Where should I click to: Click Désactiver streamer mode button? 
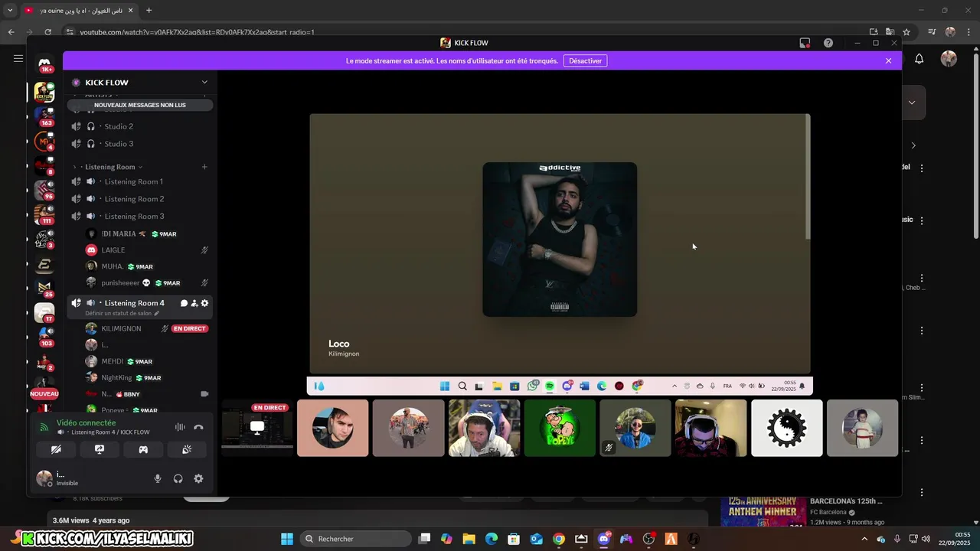[585, 60]
